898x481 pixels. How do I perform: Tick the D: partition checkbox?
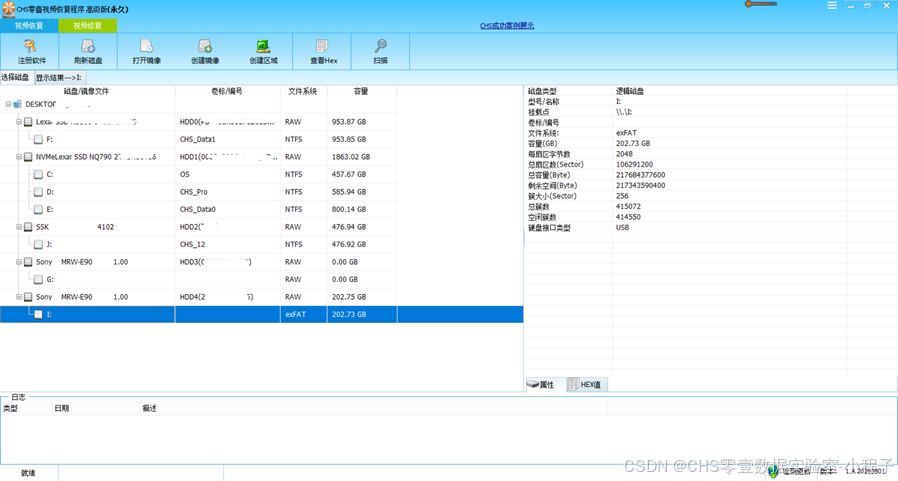[38, 192]
